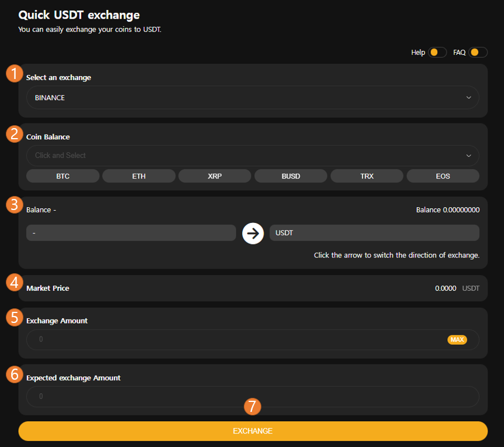The width and height of the screenshot is (504, 447).
Task: Click the arrow to switch exchange direction
Action: click(x=253, y=233)
